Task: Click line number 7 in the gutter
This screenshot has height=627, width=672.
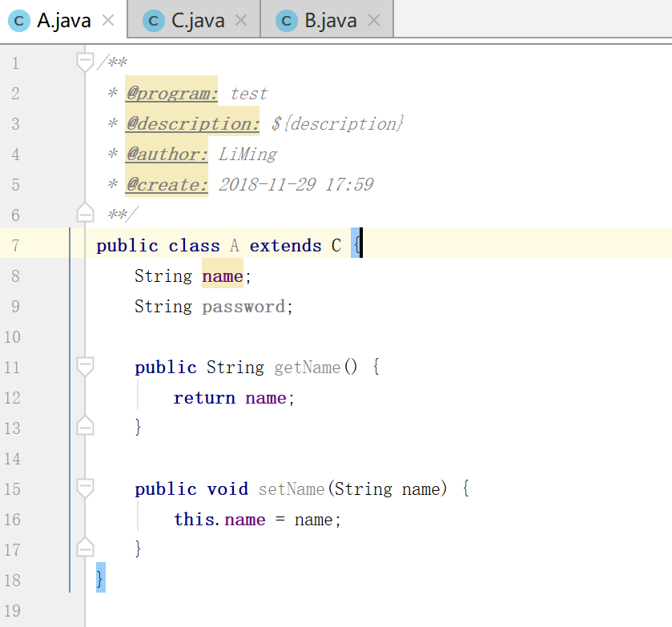Action: click(16, 245)
